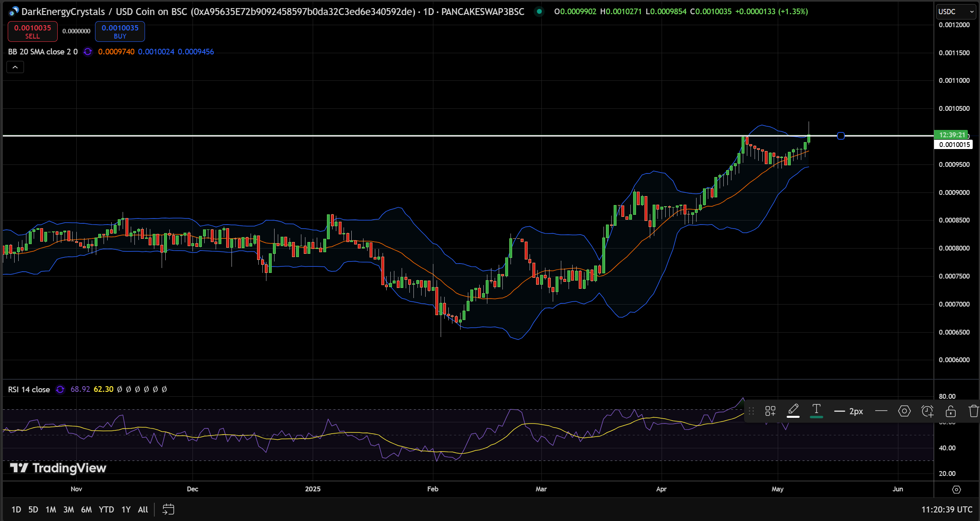Collapse the indicator legend with the chevron
Viewport: 980px width, 521px height.
click(15, 67)
